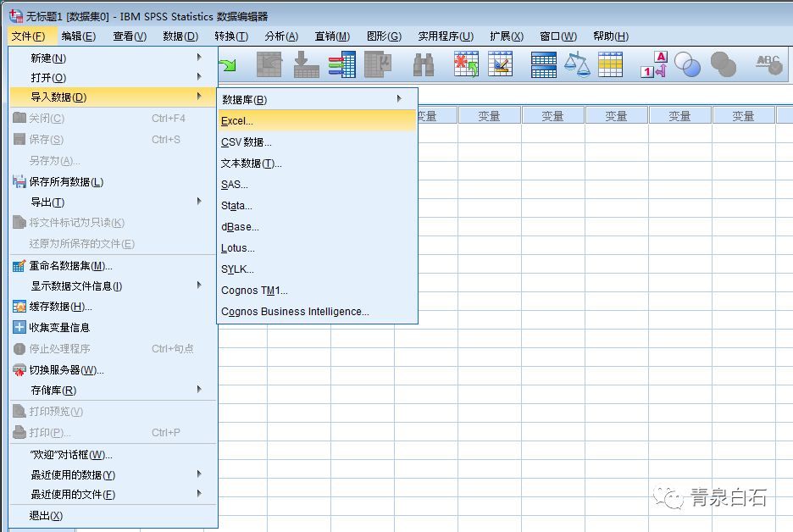
Task: Click the Split File toolbar icon
Action: pyautogui.click(x=544, y=64)
